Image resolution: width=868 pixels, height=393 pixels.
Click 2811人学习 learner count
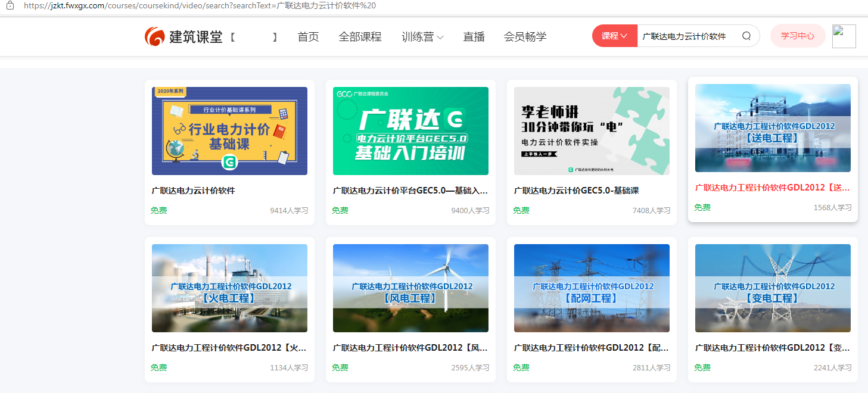[x=651, y=368]
